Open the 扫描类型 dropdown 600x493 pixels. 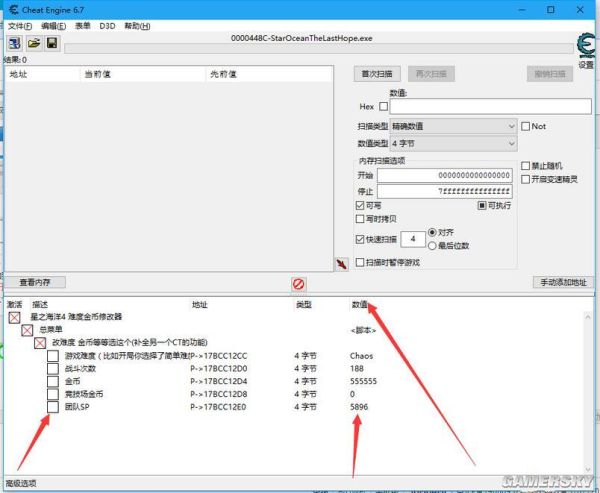point(453,126)
